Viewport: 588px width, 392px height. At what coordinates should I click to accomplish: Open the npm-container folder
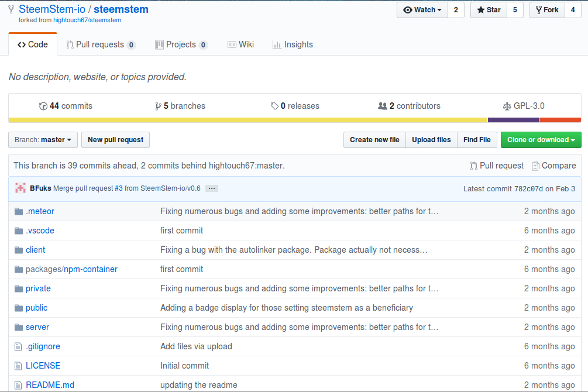[x=91, y=269]
